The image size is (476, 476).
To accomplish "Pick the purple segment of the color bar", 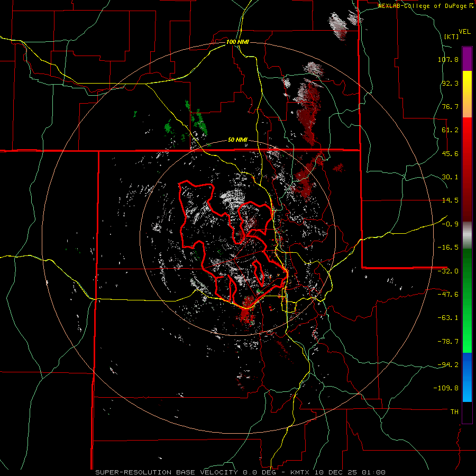I will [467, 59].
